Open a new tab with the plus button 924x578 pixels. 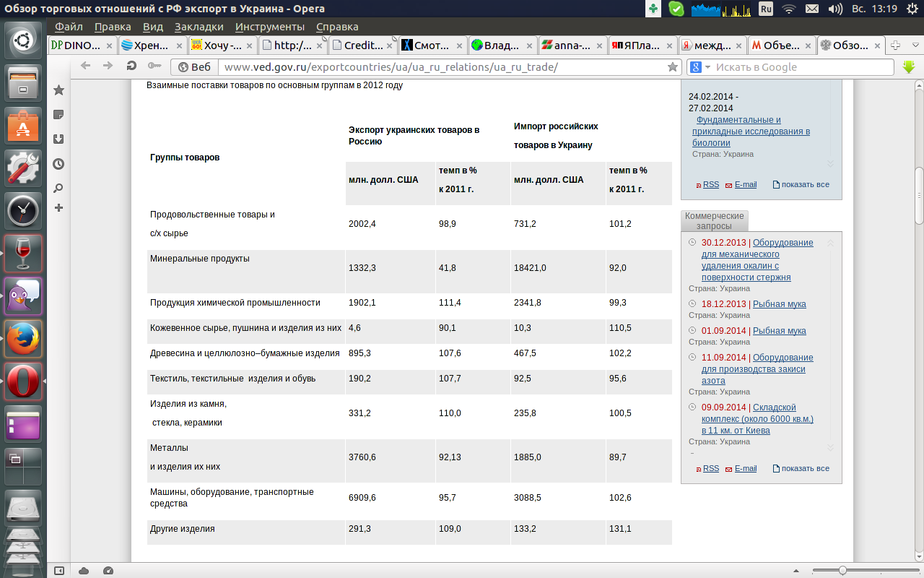coord(896,45)
